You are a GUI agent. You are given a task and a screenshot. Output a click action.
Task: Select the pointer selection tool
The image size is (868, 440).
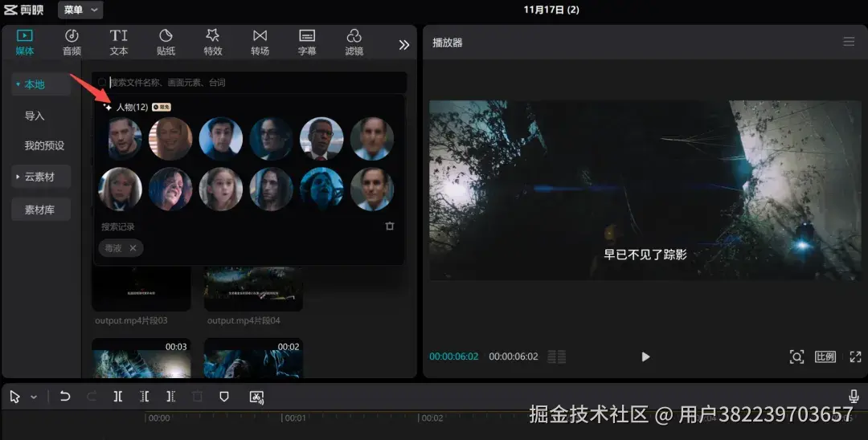point(15,397)
